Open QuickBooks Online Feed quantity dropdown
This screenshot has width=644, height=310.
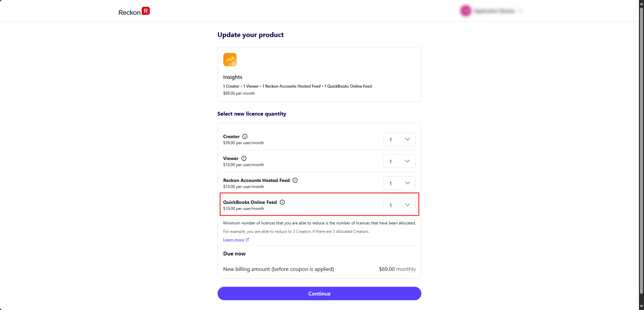tap(399, 205)
